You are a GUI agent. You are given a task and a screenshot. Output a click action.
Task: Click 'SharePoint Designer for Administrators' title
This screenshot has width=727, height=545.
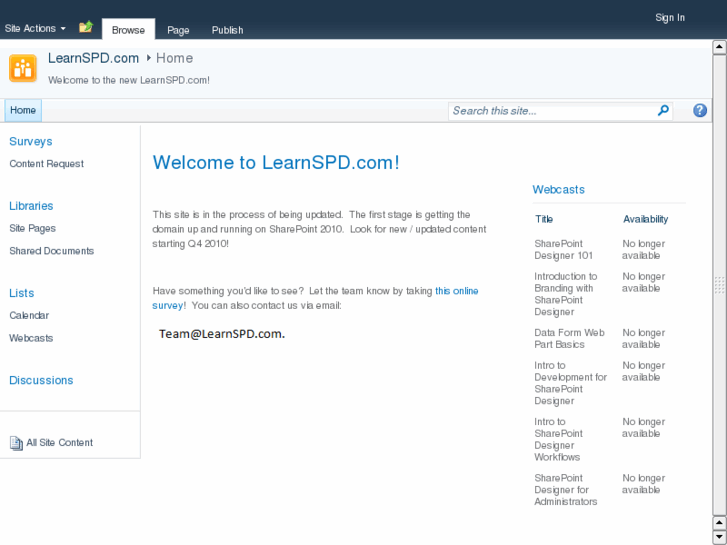566,490
